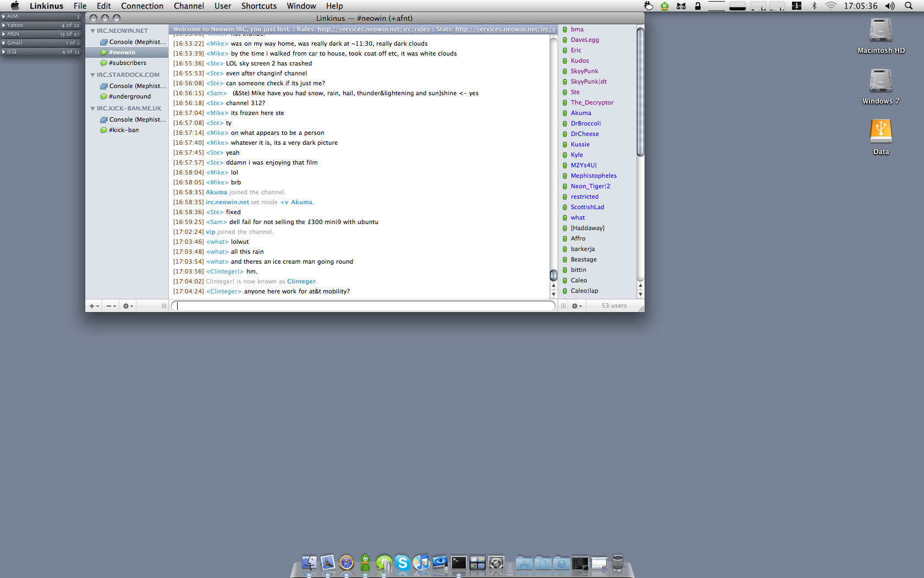Image resolution: width=924 pixels, height=578 pixels.
Task: Launch Safari from the dock
Action: (x=346, y=563)
